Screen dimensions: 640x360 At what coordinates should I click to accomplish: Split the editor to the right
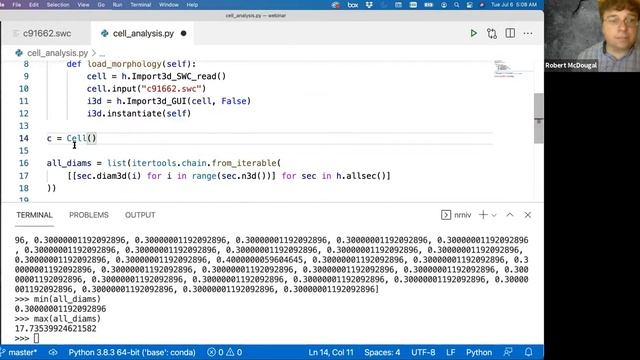pos(510,33)
